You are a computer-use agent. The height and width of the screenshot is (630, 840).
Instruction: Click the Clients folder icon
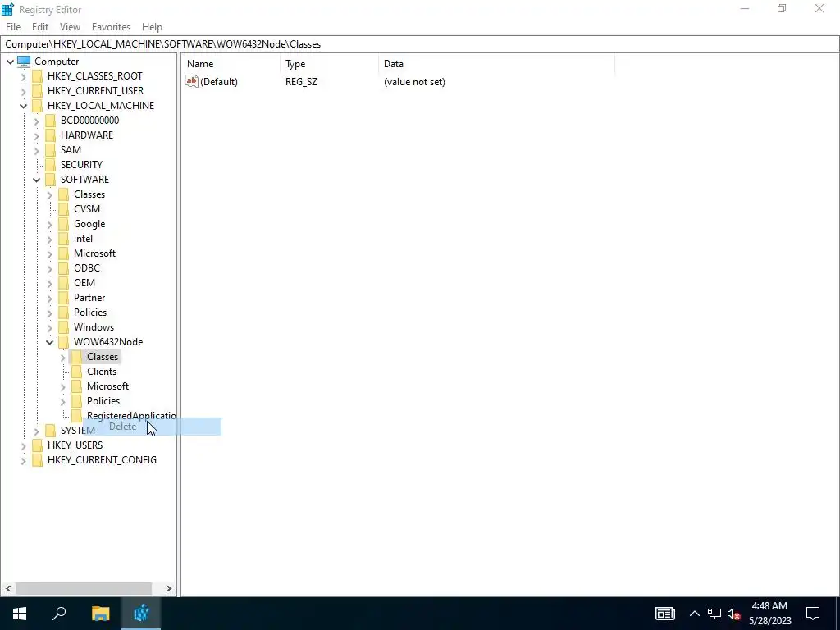tap(76, 372)
